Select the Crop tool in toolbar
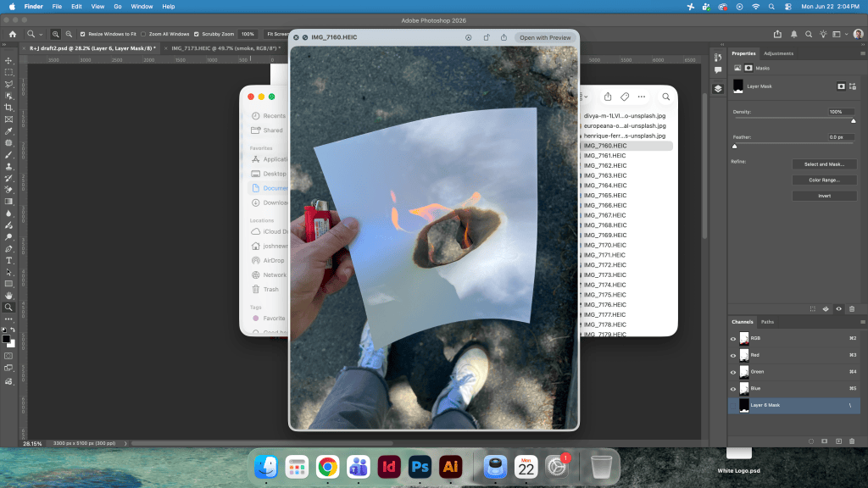Screen dimensions: 868x488 pyautogui.click(x=8, y=108)
